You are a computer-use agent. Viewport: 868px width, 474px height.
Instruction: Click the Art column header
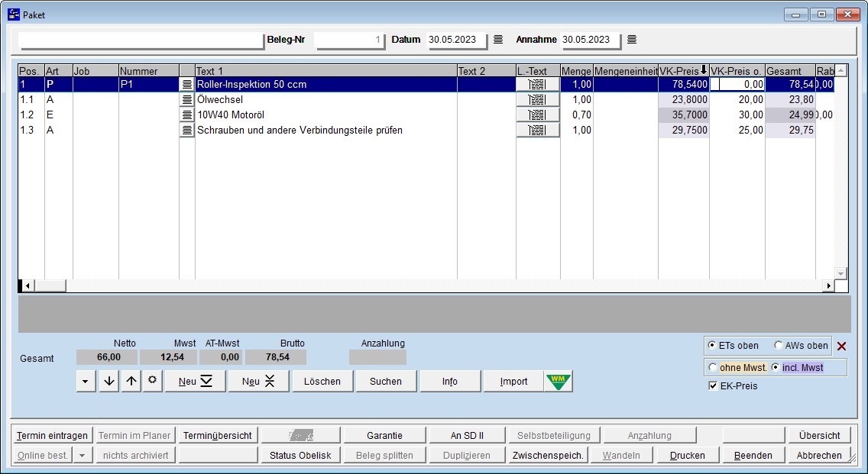pyautogui.click(x=59, y=71)
